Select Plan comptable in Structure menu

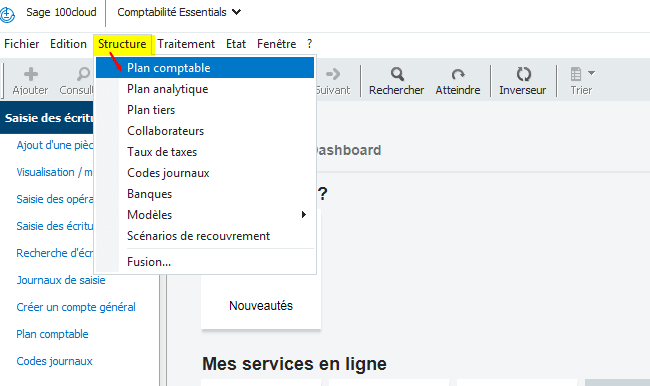coord(205,68)
